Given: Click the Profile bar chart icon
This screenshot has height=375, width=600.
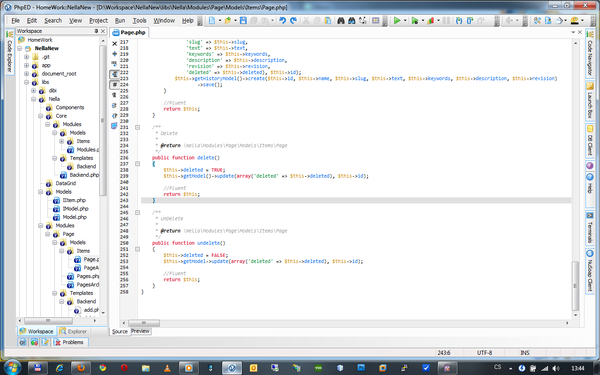Looking at the screenshot, I should pos(430,21).
